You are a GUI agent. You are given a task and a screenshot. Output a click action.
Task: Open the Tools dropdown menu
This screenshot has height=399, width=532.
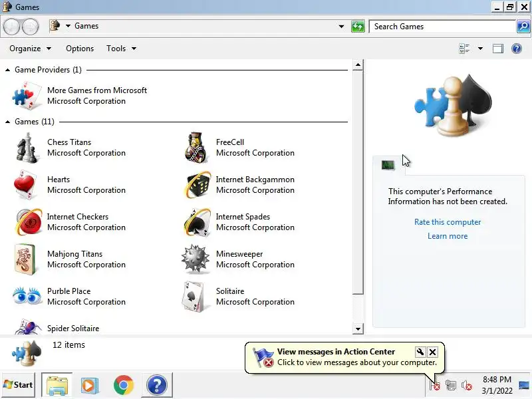click(121, 49)
